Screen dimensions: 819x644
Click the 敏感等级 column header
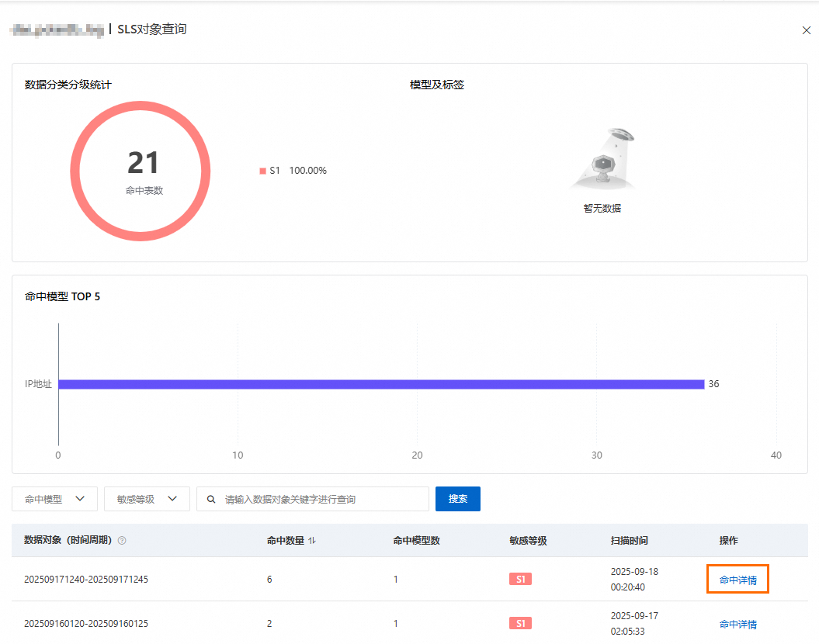click(528, 541)
